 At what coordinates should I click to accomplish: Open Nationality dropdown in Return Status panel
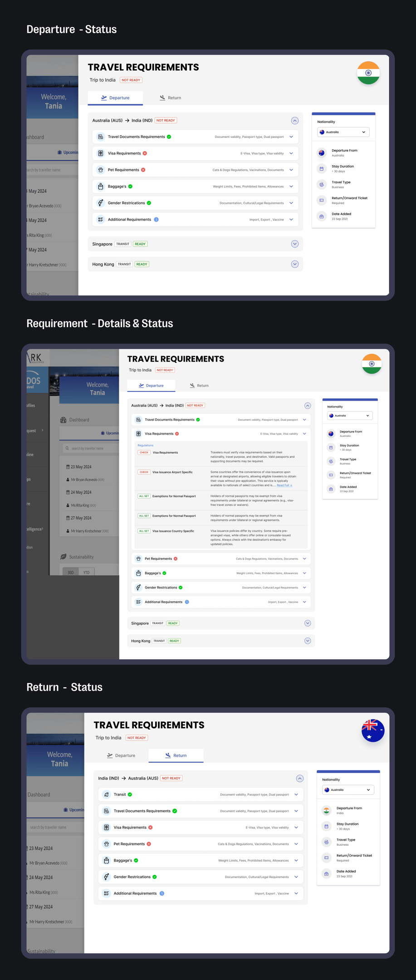(x=348, y=790)
